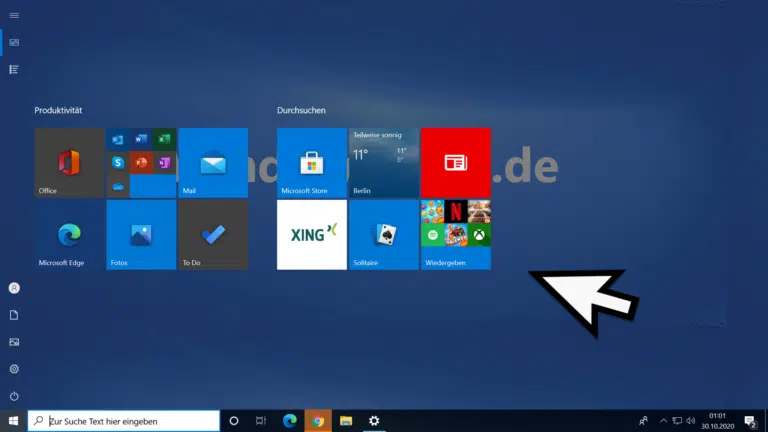Launch OneNote from the Office apps tile
Image resolution: width=768 pixels, height=432 pixels.
(164, 163)
